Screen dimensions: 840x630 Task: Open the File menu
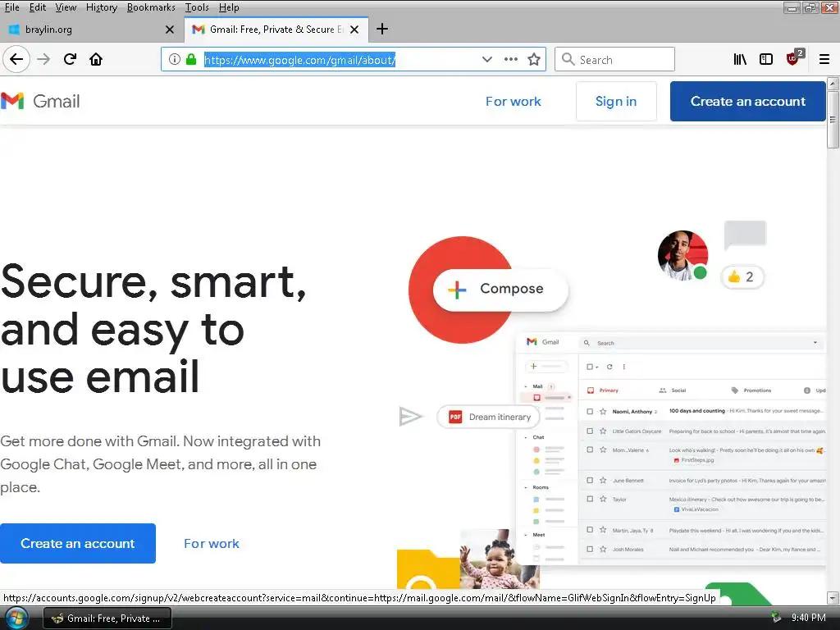11,7
